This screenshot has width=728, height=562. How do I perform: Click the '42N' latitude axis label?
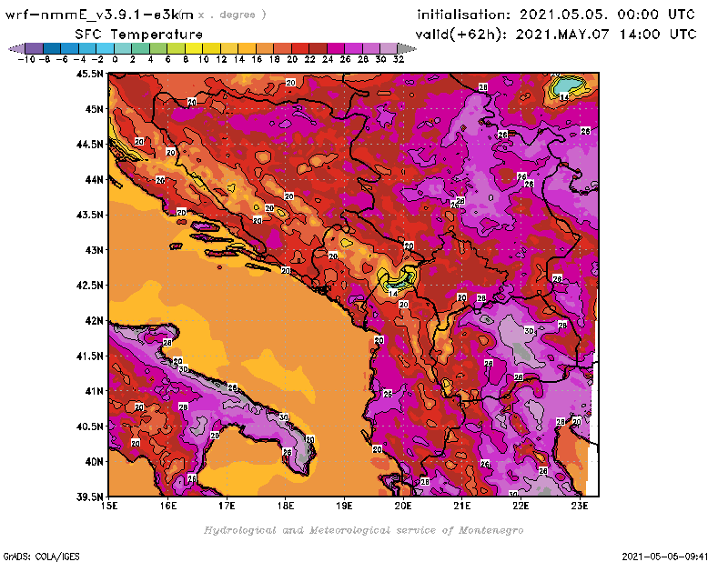[94, 321]
